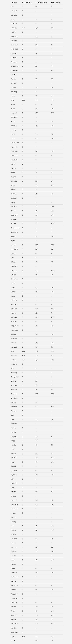
Task: Click the "Pokemon" column header
Action: tap(14, 2)
